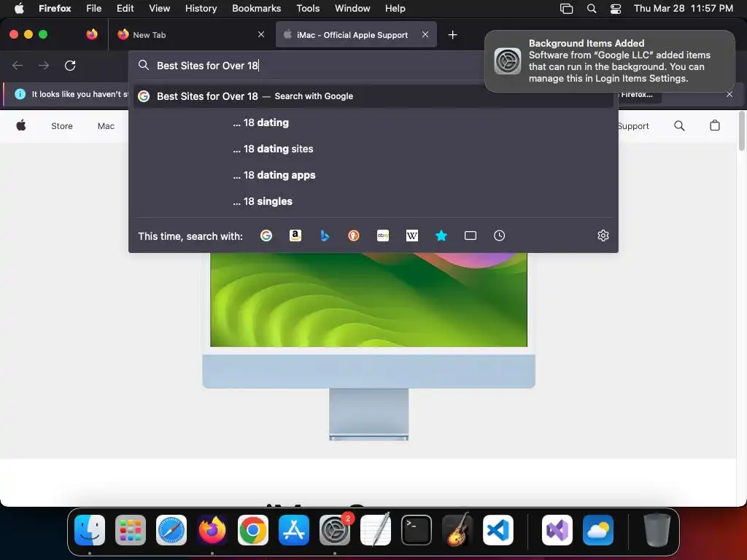The height and width of the screenshot is (560, 747).
Task: Dismiss the Firefox info notification bar
Action: [729, 94]
